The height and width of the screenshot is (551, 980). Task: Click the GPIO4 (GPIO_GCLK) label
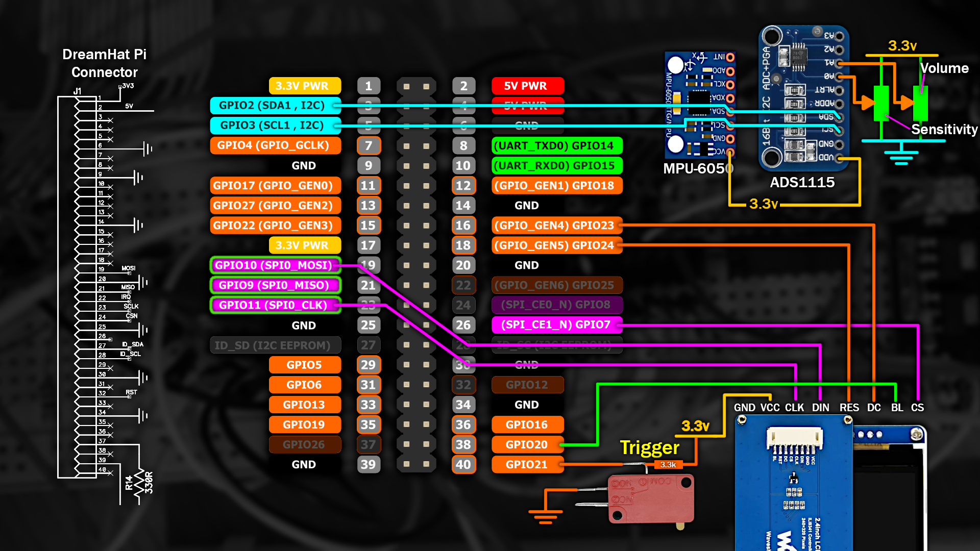pos(275,145)
